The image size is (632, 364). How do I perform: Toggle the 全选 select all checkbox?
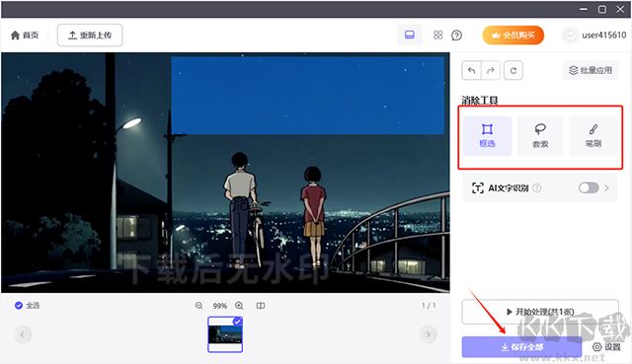pos(19,305)
